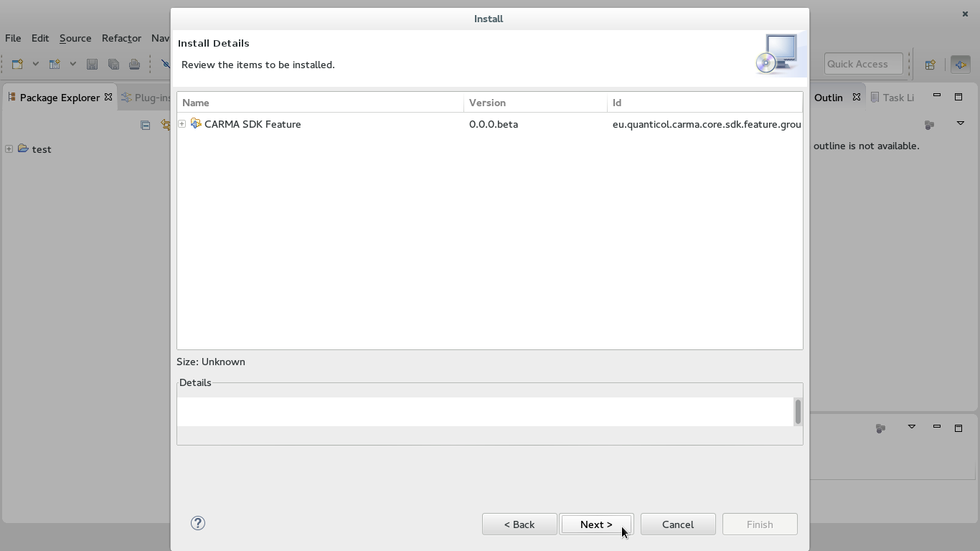Expand the test project tree node
Viewport: 980px width, 551px height.
(x=9, y=149)
